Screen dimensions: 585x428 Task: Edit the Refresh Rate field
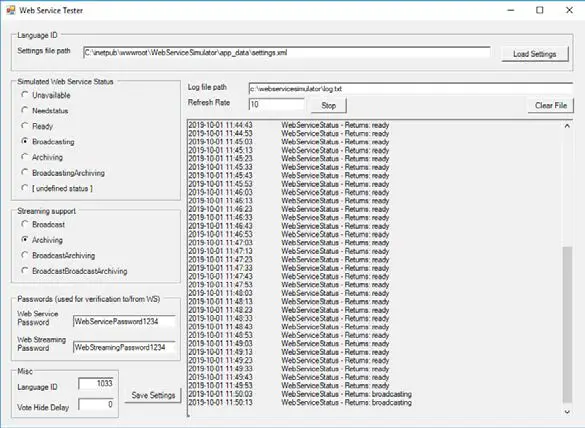coord(276,104)
